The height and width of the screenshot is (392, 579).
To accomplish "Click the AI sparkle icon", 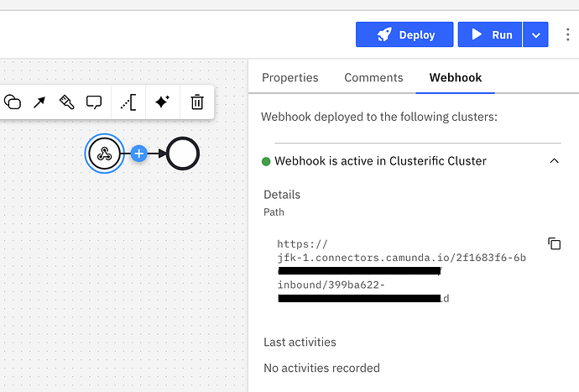I will (163, 102).
